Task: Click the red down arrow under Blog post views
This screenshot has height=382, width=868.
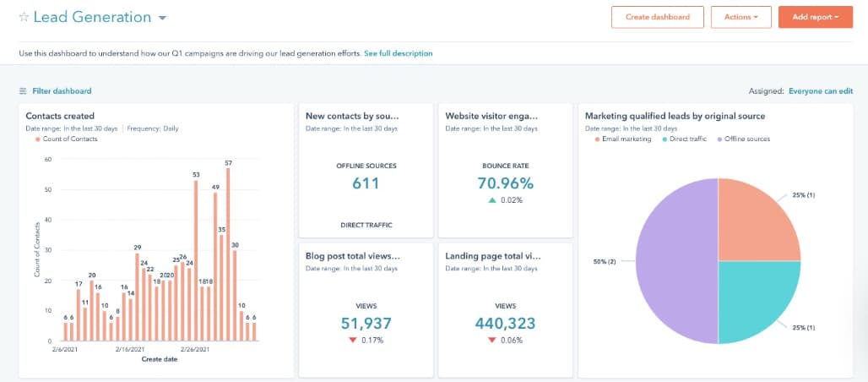Action: coord(353,340)
